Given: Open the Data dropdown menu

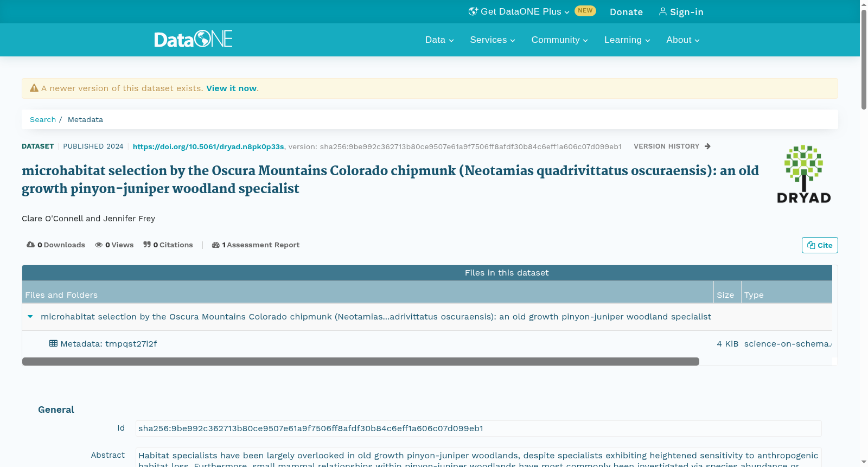Looking at the screenshot, I should tap(439, 40).
